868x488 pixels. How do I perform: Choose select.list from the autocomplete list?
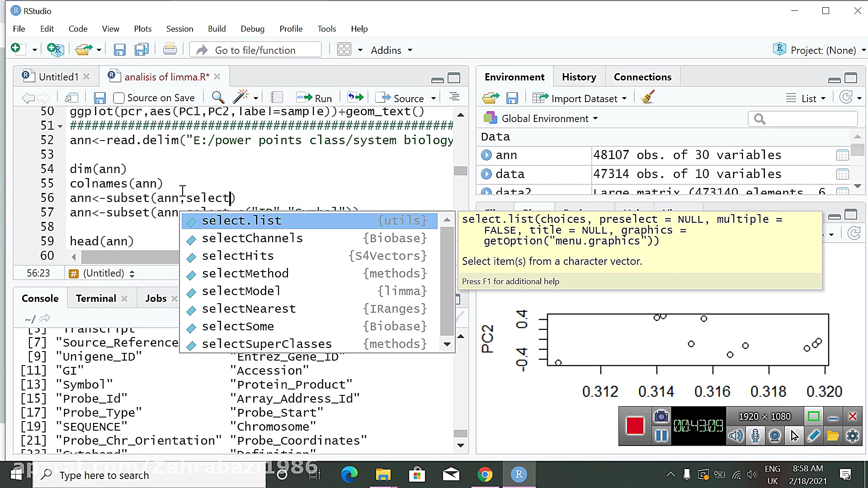(x=310, y=221)
